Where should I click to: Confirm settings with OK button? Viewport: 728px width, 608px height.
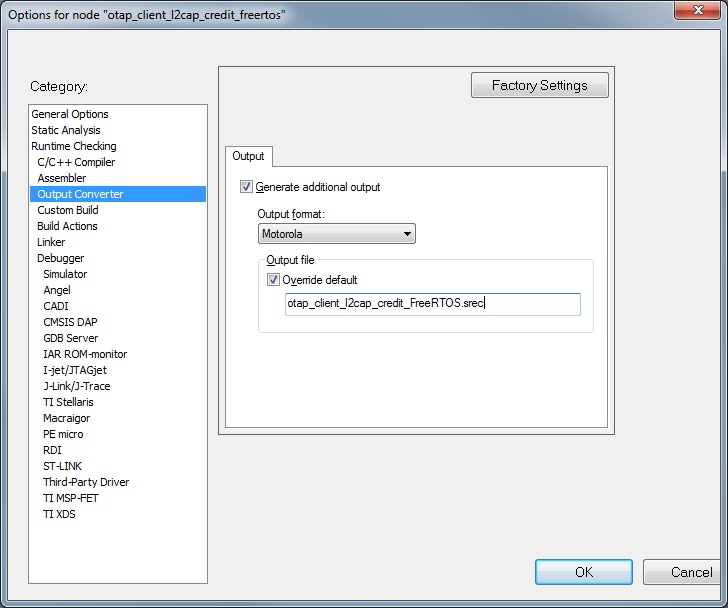[584, 572]
